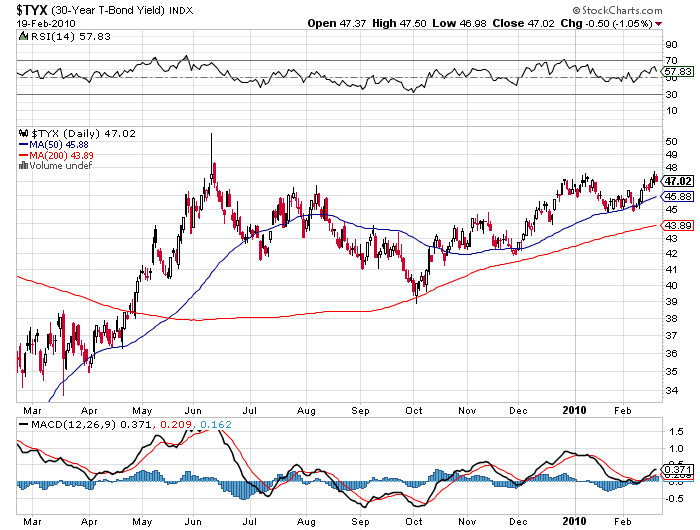Click the Close 47.02 header value
Image resolution: width=700 pixels, height=530 pixels.
click(523, 23)
